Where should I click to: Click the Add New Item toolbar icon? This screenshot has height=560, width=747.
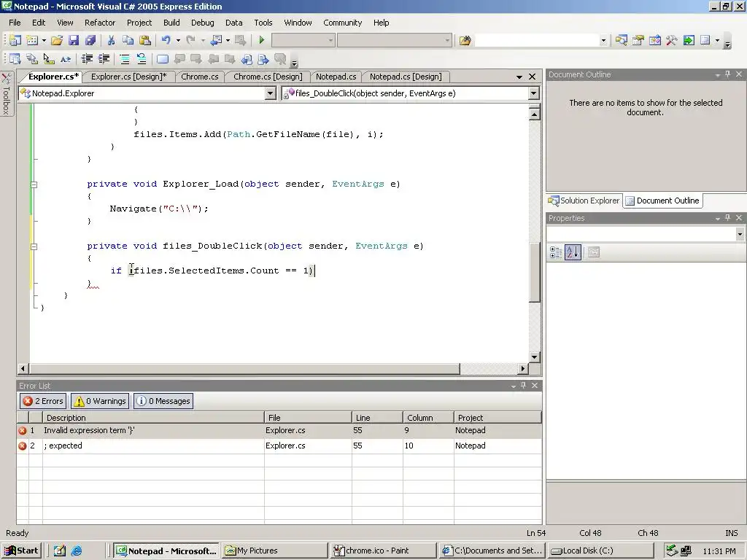[32, 41]
